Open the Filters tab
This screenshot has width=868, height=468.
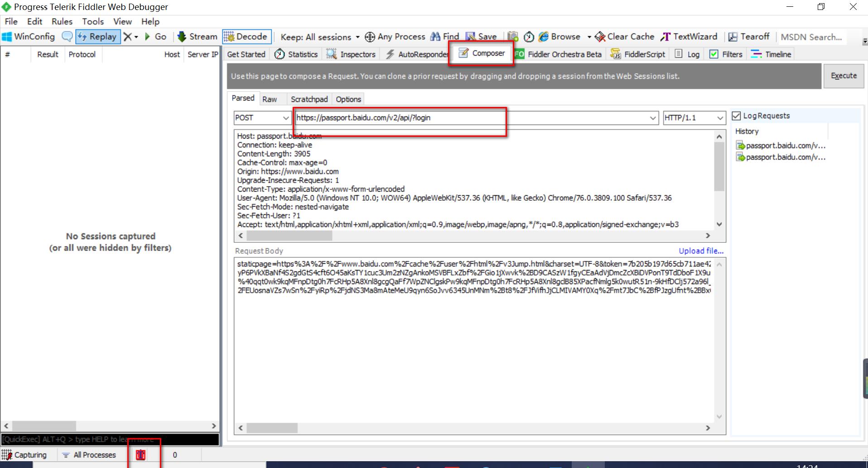click(x=726, y=54)
